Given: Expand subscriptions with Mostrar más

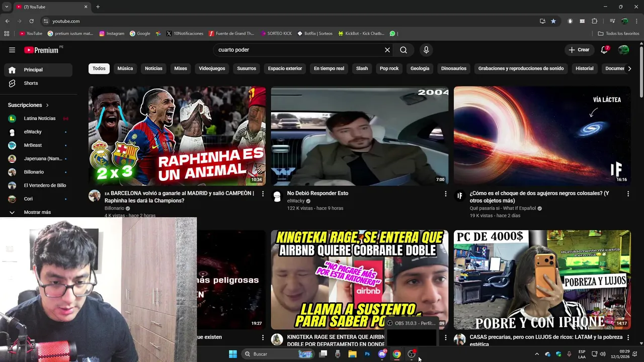Looking at the screenshot, I should (38, 212).
